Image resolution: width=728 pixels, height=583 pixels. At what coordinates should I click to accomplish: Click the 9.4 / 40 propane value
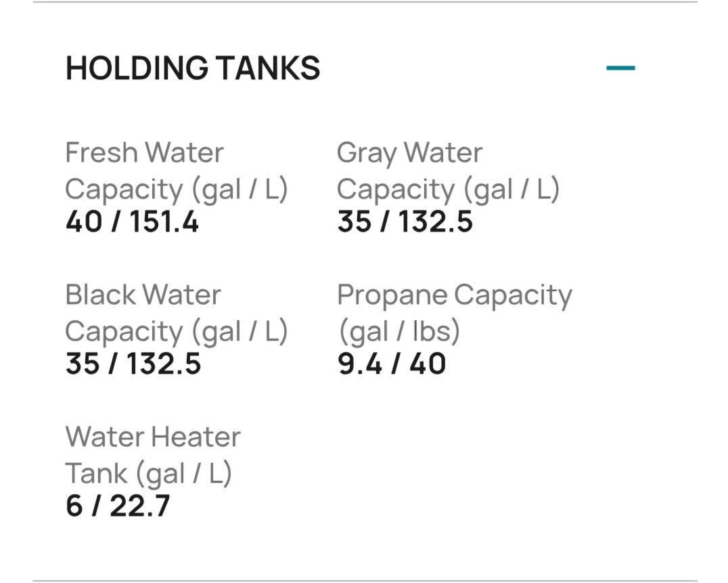tap(392, 364)
